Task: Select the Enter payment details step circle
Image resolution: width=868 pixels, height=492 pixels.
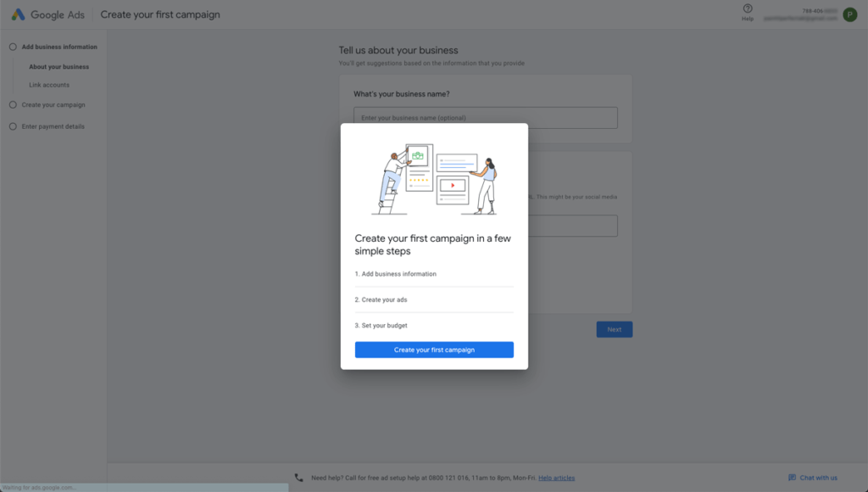Action: 13,126
